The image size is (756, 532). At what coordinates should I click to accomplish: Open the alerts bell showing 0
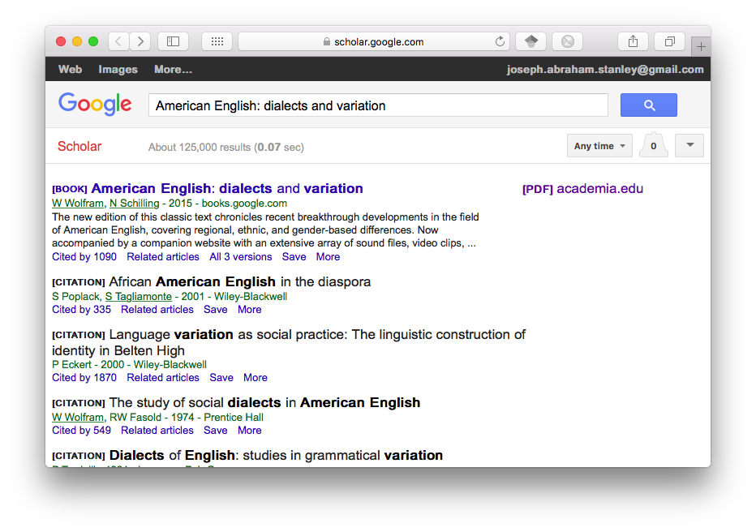point(654,145)
